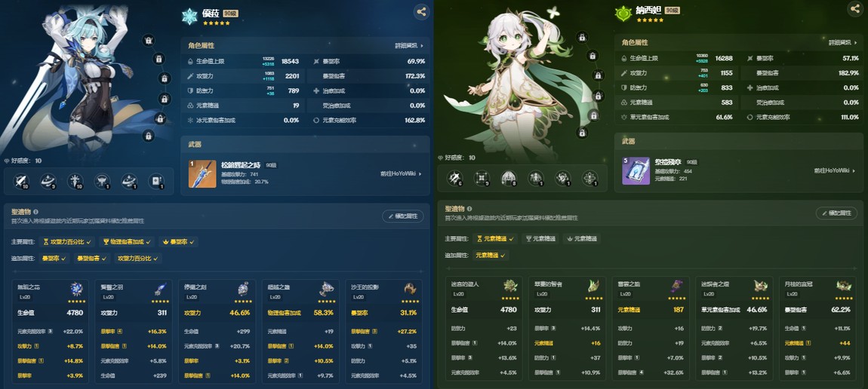Click the 裝配屬性 button in Nahida's artifact section
The image size is (868, 389).
tap(836, 213)
